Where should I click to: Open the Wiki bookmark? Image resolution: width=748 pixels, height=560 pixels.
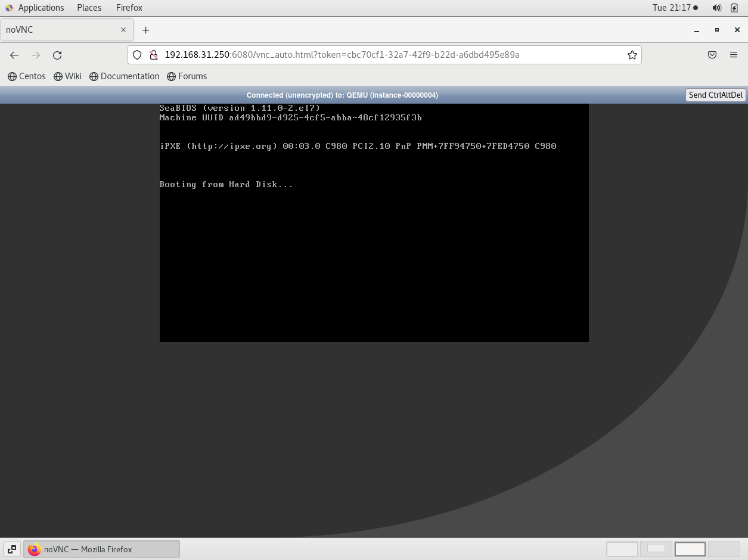pyautogui.click(x=67, y=76)
